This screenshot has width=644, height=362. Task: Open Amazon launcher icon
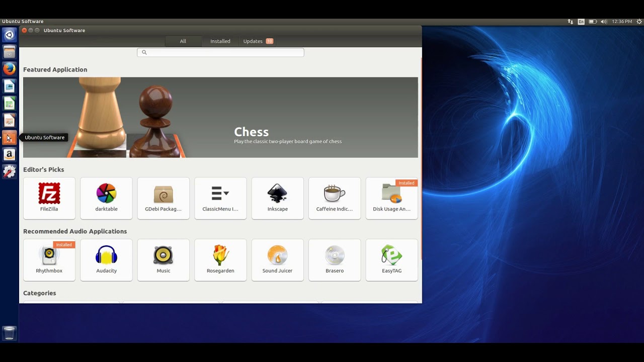pyautogui.click(x=9, y=155)
